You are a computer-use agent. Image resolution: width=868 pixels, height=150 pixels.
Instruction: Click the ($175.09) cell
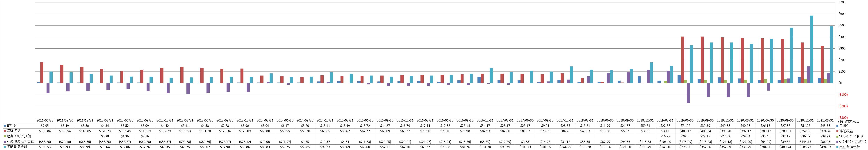tap(685, 142)
